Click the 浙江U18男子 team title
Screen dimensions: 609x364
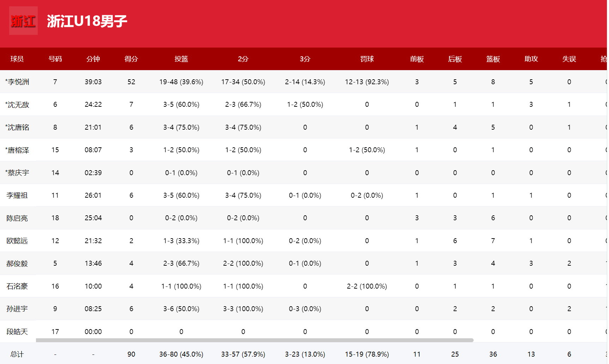point(87,21)
